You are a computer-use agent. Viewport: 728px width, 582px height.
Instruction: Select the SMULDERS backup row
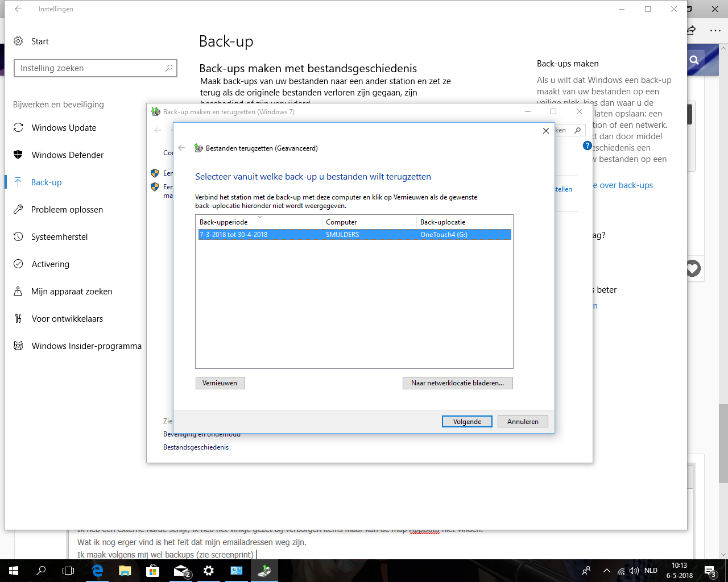[354, 235]
